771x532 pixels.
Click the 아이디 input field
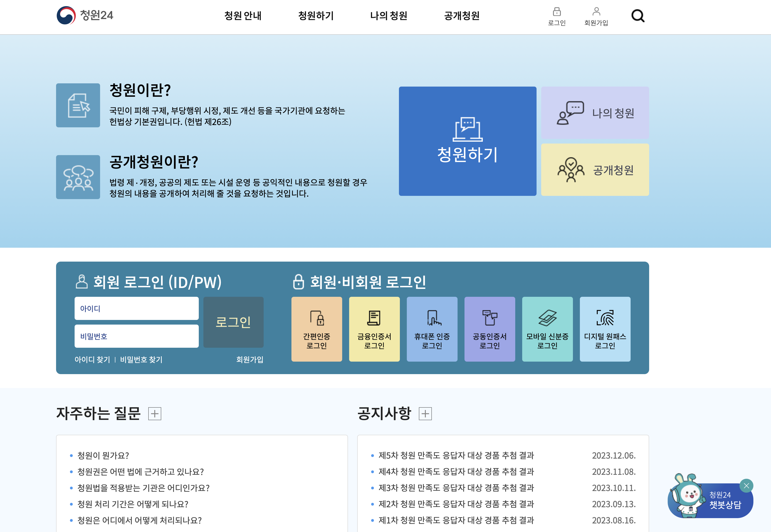pos(136,308)
